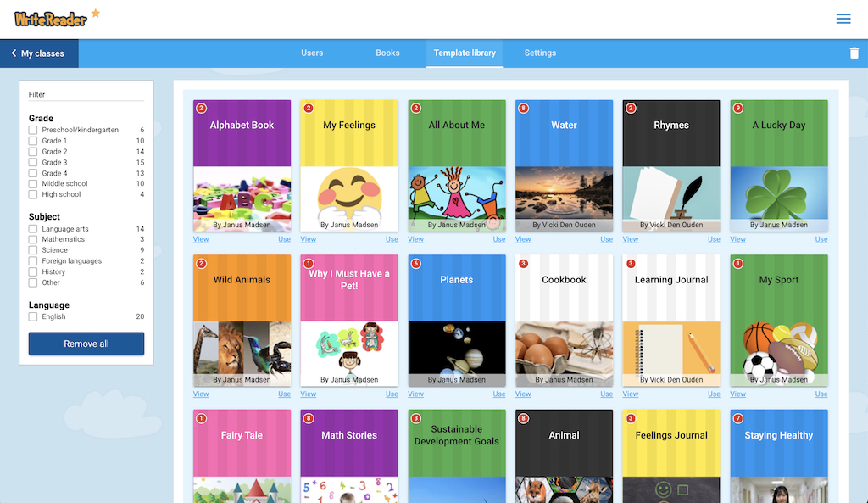Viewport: 868px width, 503px height.
Task: Click Use link under All About Me
Action: [x=499, y=239]
